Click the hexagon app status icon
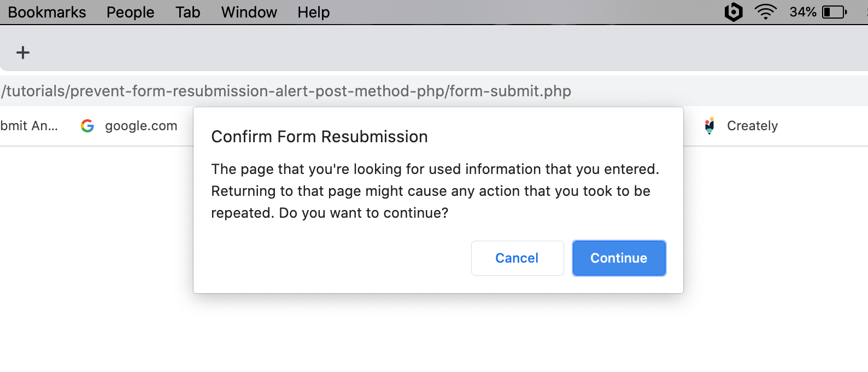Image resolution: width=868 pixels, height=372 pixels. [733, 11]
